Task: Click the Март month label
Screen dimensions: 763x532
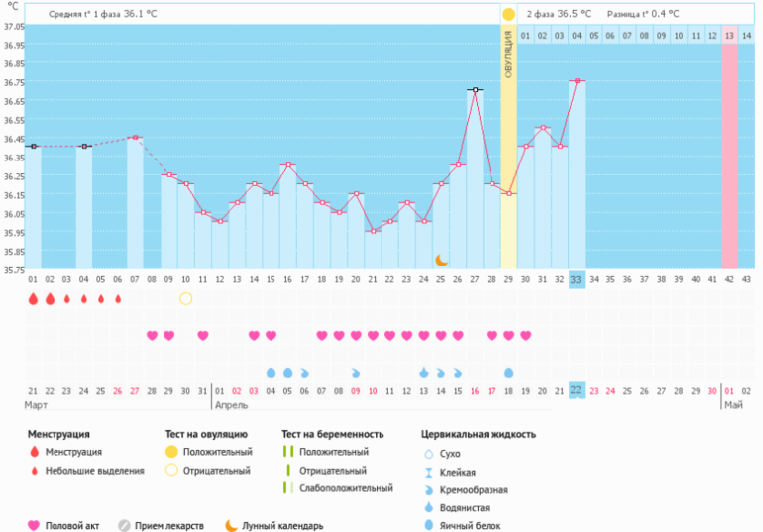Action: pyautogui.click(x=36, y=405)
